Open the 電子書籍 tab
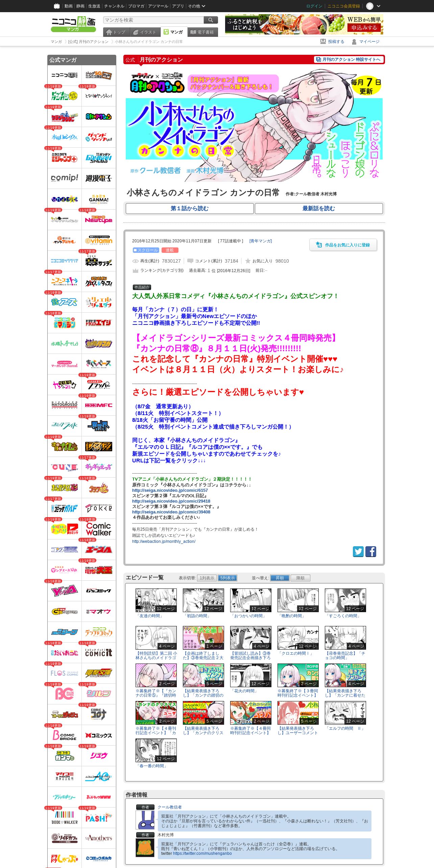Image resolution: width=434 pixels, height=868 pixels. tap(202, 32)
